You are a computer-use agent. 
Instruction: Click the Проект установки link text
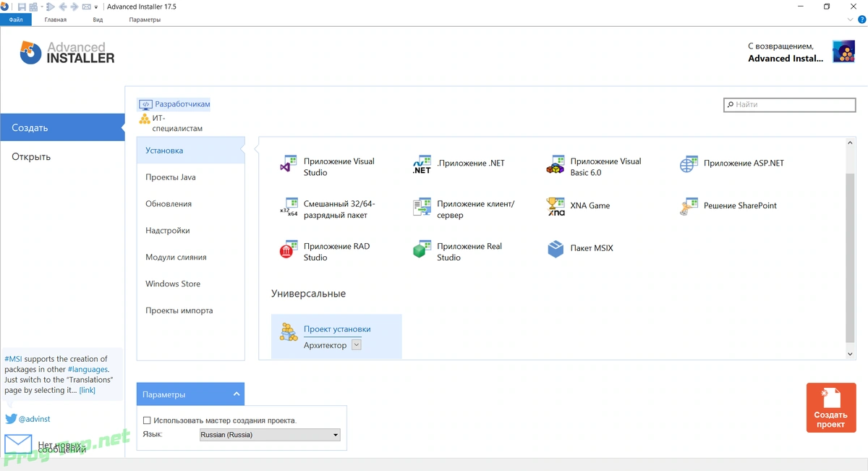[337, 329]
